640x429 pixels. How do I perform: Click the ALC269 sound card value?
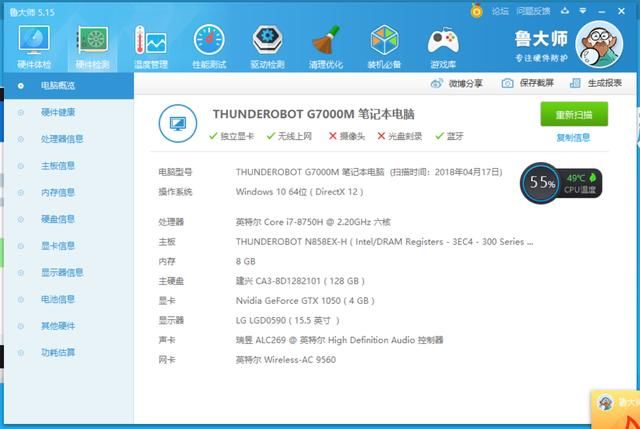point(339,340)
